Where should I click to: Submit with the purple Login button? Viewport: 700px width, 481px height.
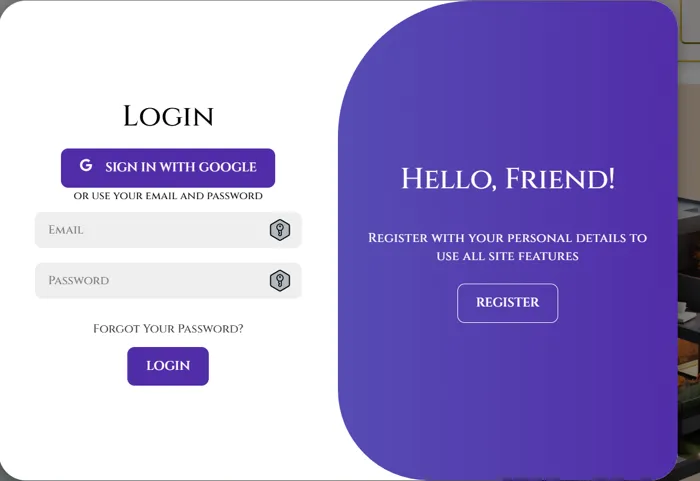pos(168,366)
